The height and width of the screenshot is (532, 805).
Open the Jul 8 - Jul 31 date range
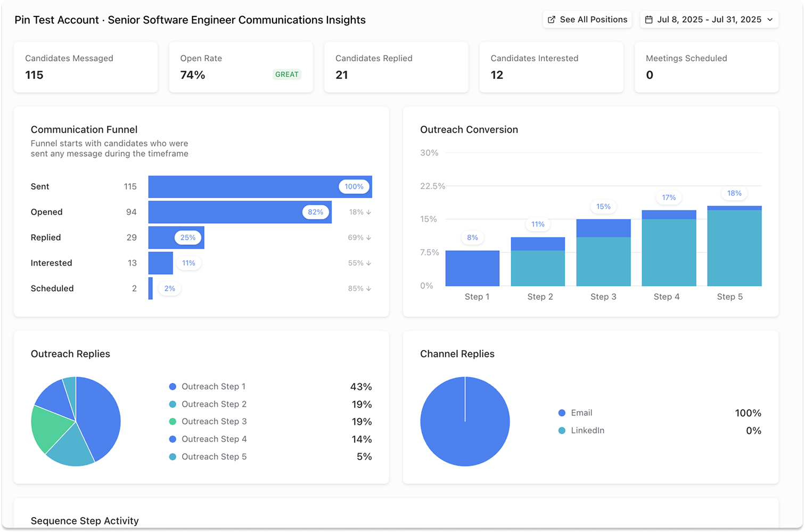tap(709, 20)
